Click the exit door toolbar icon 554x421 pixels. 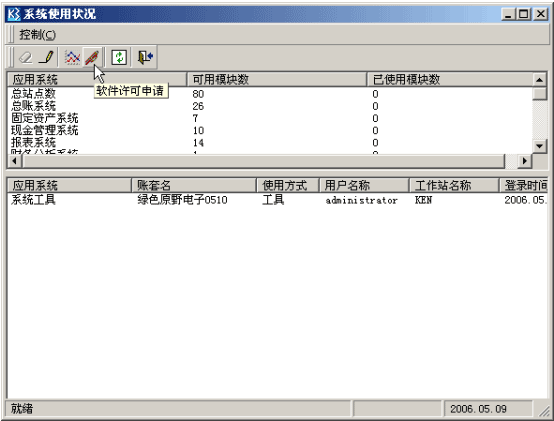145,57
